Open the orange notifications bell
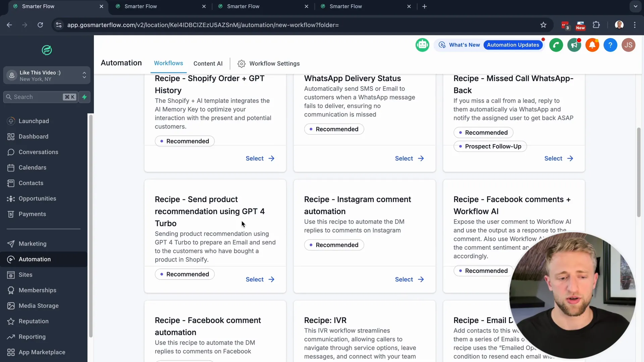644x362 pixels. coord(592,45)
